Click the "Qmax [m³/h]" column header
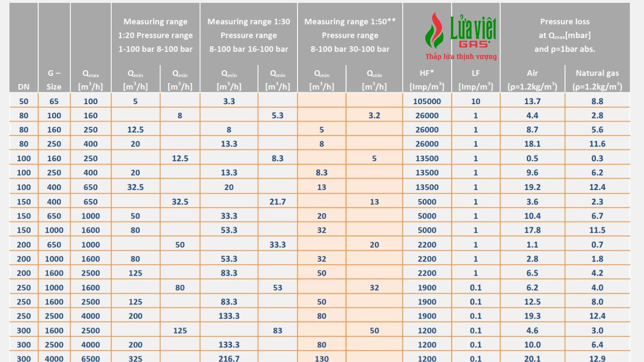This screenshot has width=644, height=362. (91, 80)
